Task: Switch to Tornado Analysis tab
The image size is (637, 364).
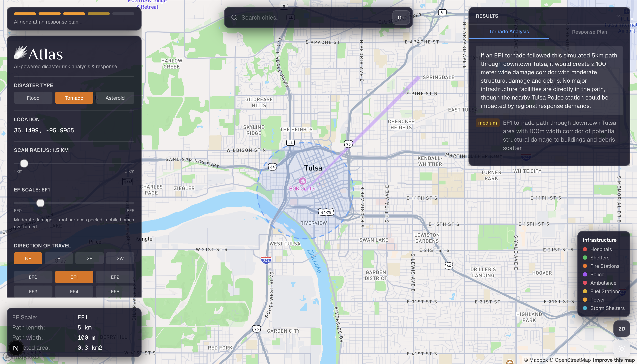Action: point(509,32)
